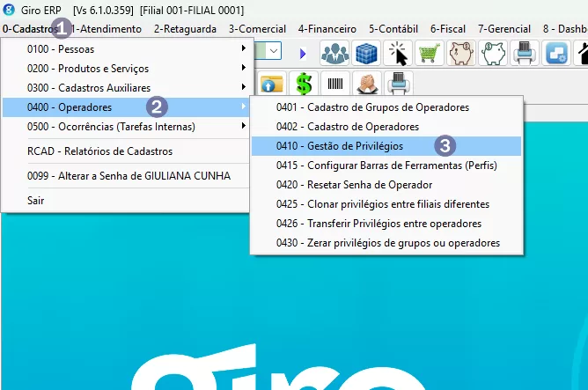Expand the 0100 - Pessoas submenu

click(123, 48)
